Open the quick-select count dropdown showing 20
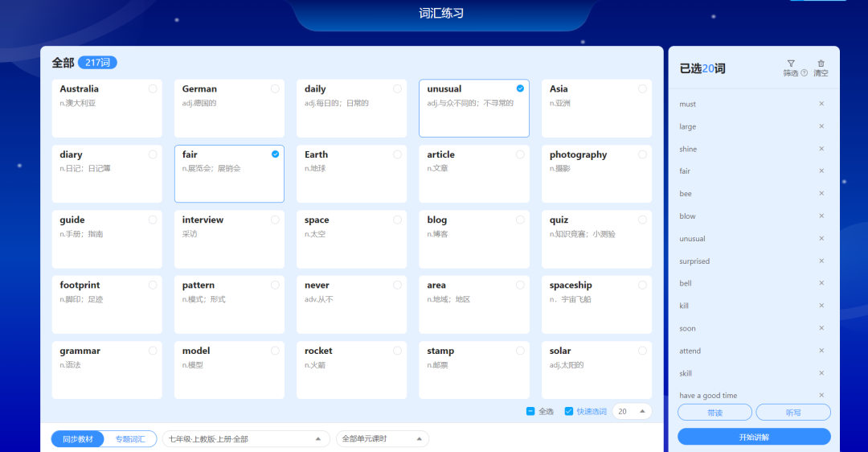This screenshot has width=868, height=452. pos(632,411)
